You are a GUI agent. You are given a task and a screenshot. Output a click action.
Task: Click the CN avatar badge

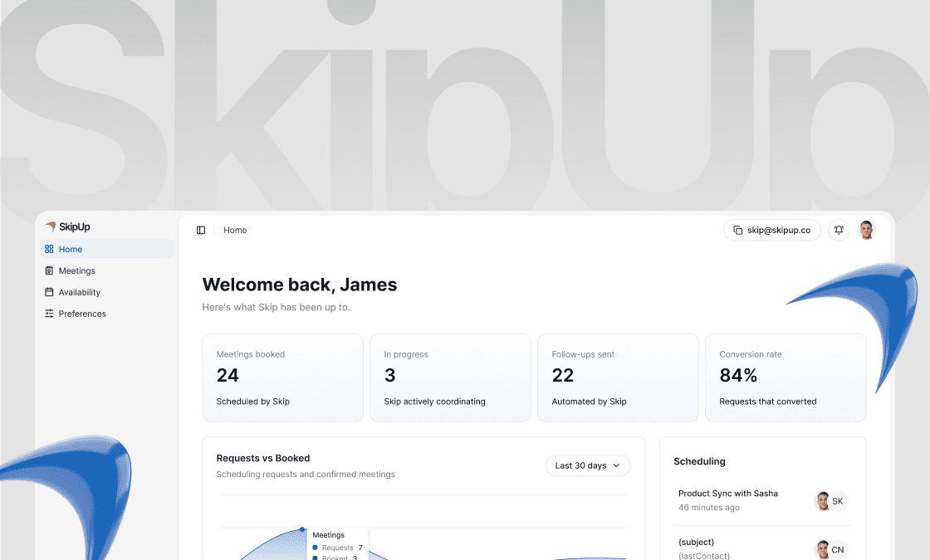coord(838,550)
